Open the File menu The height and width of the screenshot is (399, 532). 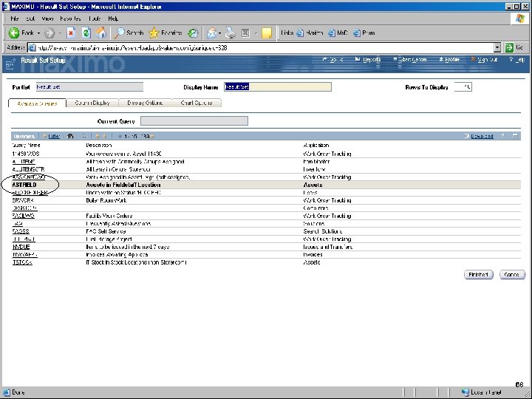tap(15, 18)
